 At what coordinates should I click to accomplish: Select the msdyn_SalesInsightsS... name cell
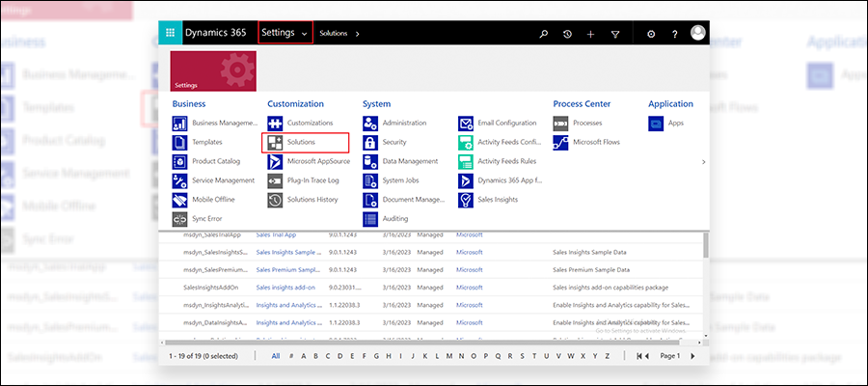(x=216, y=252)
